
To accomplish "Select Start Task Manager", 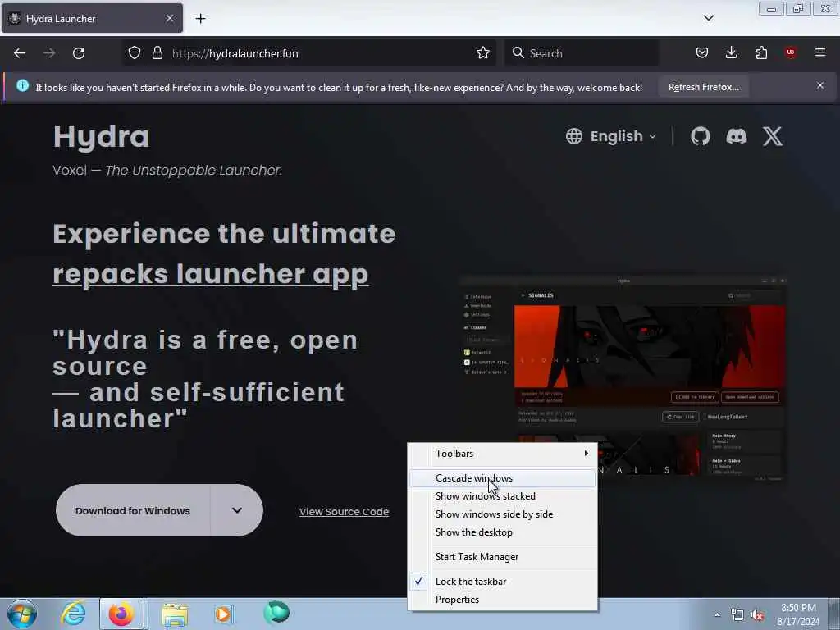I will pos(503,557).
